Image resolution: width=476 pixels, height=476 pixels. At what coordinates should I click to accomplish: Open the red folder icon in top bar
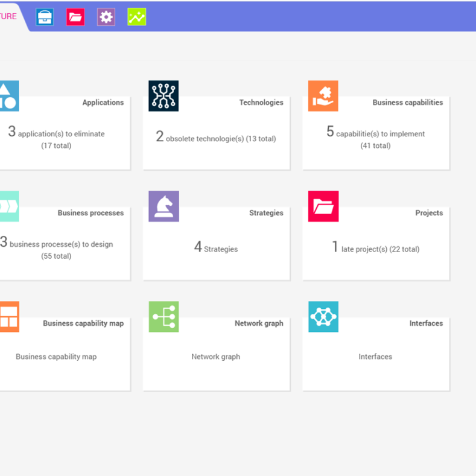(75, 17)
